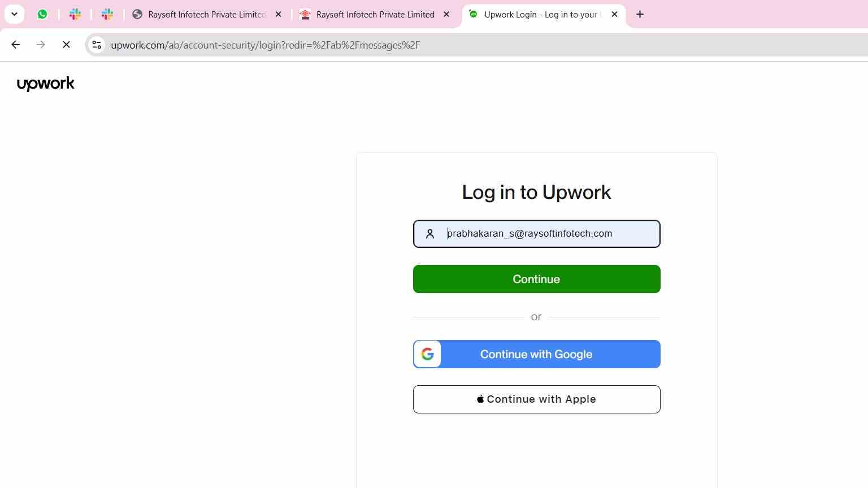Open the second Slack pinned tab
868x488 pixels.
pyautogui.click(x=107, y=15)
